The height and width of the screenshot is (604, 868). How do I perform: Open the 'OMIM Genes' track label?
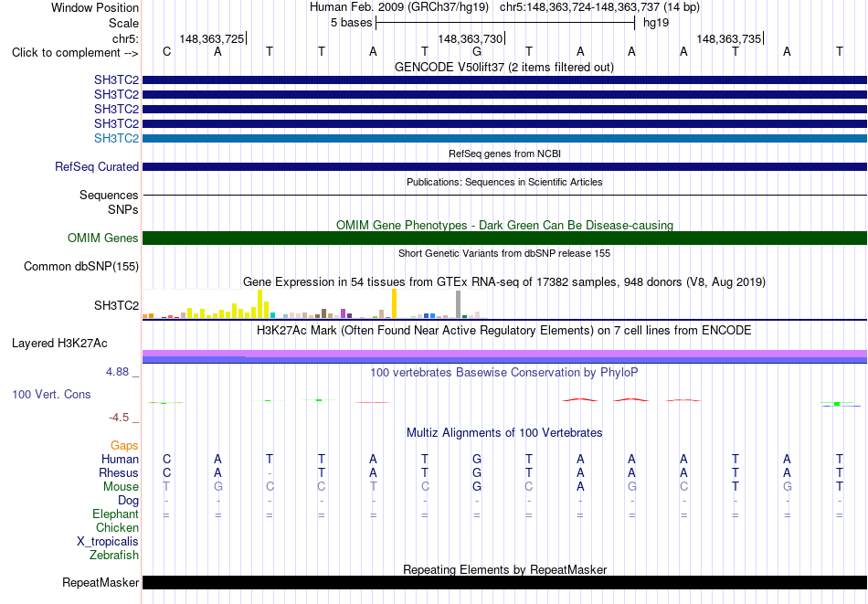(x=103, y=238)
